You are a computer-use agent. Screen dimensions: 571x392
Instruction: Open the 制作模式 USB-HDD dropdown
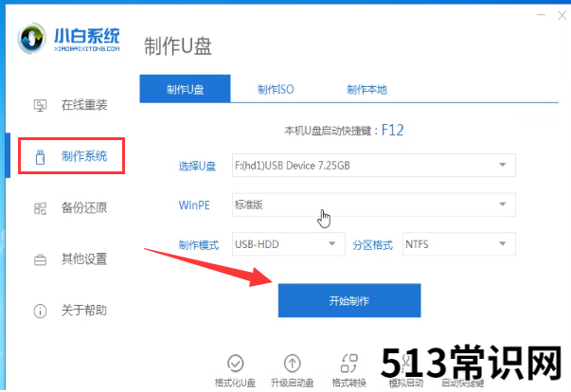(289, 244)
